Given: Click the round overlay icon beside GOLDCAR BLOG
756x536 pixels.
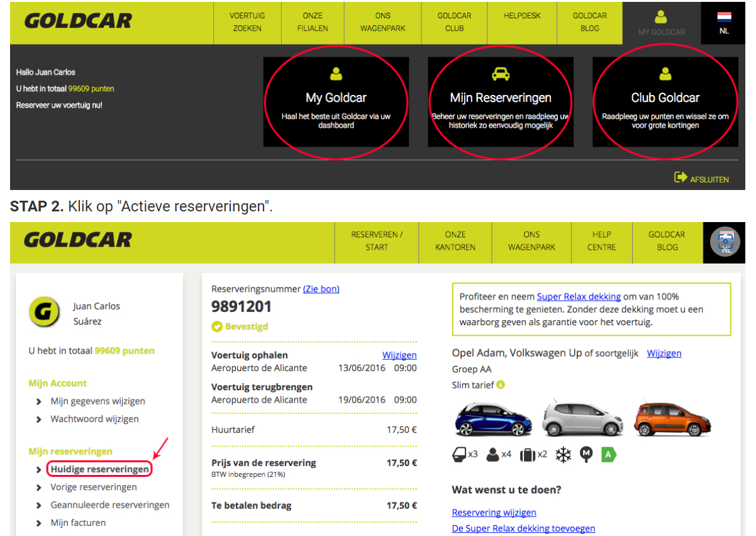Looking at the screenshot, I should click(x=726, y=242).
